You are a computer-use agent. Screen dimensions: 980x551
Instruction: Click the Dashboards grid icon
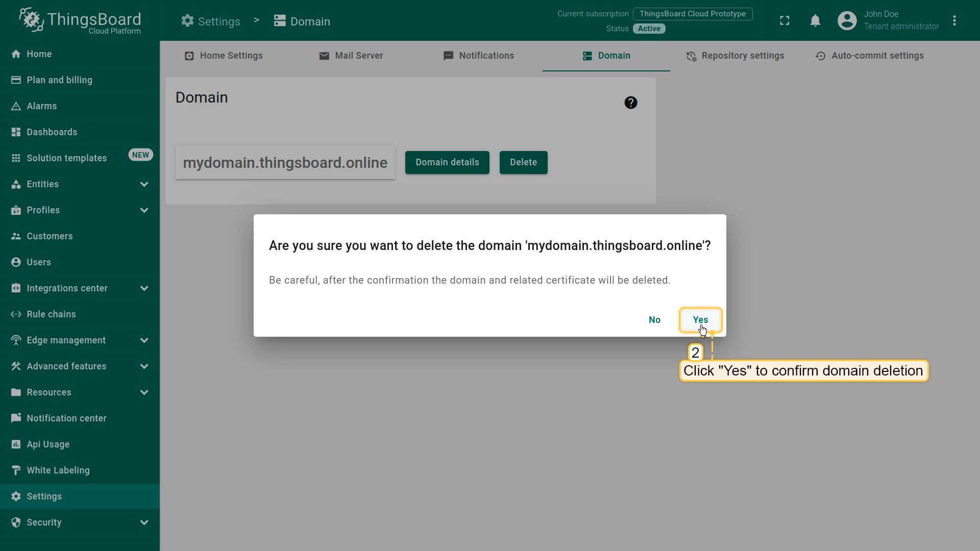(16, 132)
